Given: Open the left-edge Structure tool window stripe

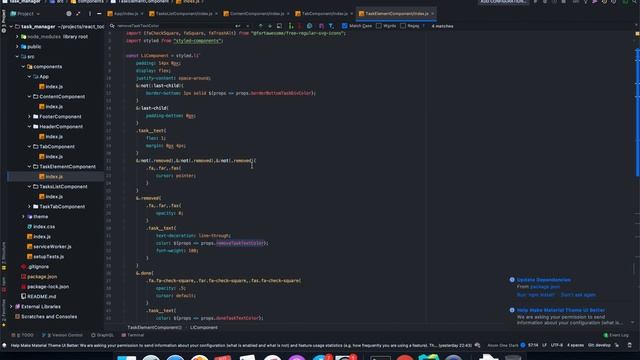Looking at the screenshot, I should (4, 256).
